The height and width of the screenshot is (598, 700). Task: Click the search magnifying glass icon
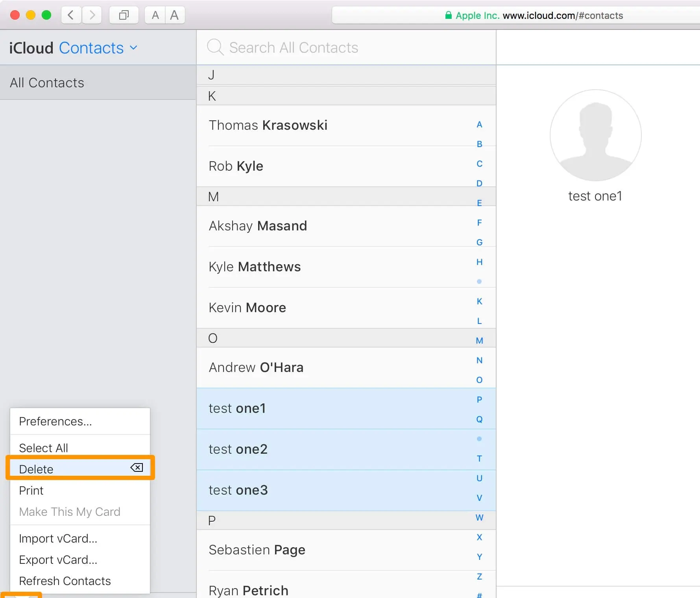pos(215,47)
